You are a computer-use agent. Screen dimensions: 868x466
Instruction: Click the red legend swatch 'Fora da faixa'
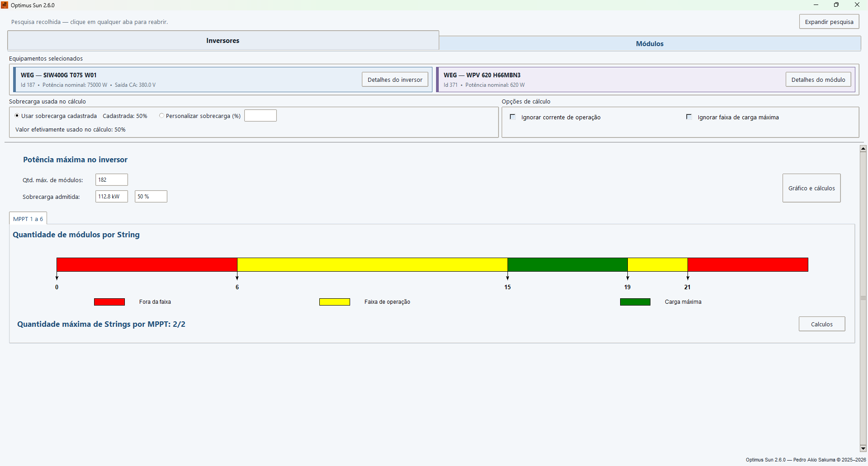click(109, 302)
